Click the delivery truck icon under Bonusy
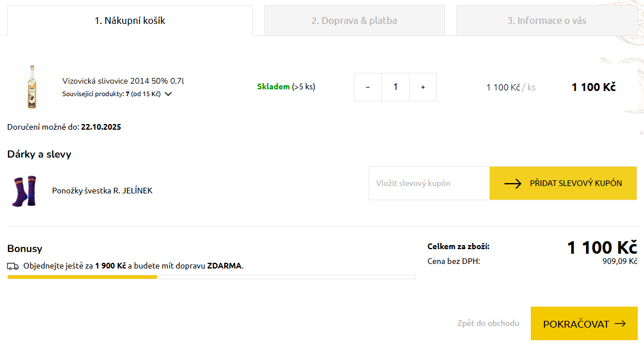This screenshot has width=644, height=347. click(13, 266)
